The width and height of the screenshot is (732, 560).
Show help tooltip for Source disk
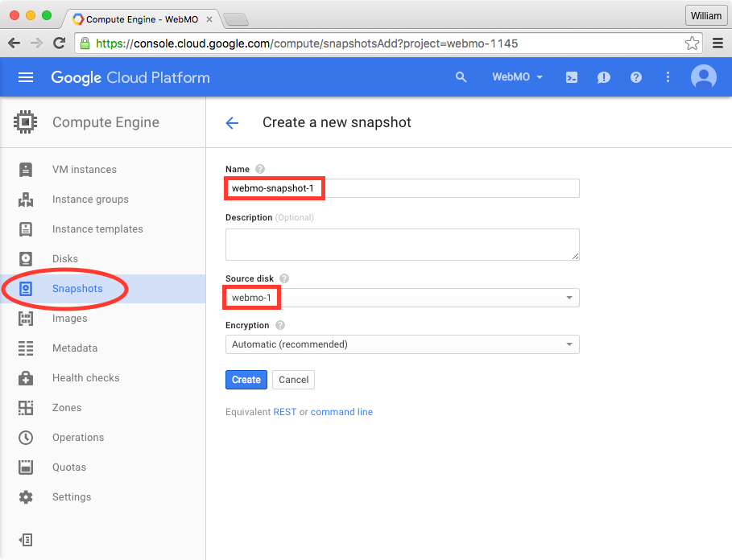click(x=283, y=278)
